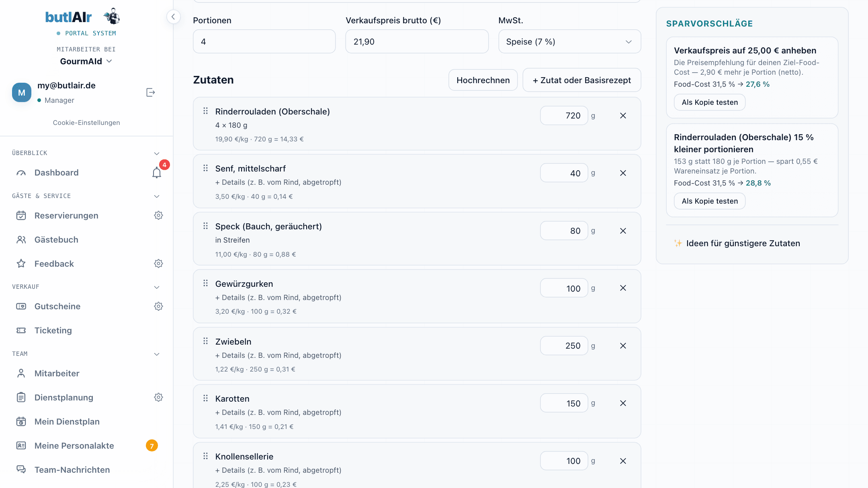Click the Speck quantity field showing 80

click(564, 231)
